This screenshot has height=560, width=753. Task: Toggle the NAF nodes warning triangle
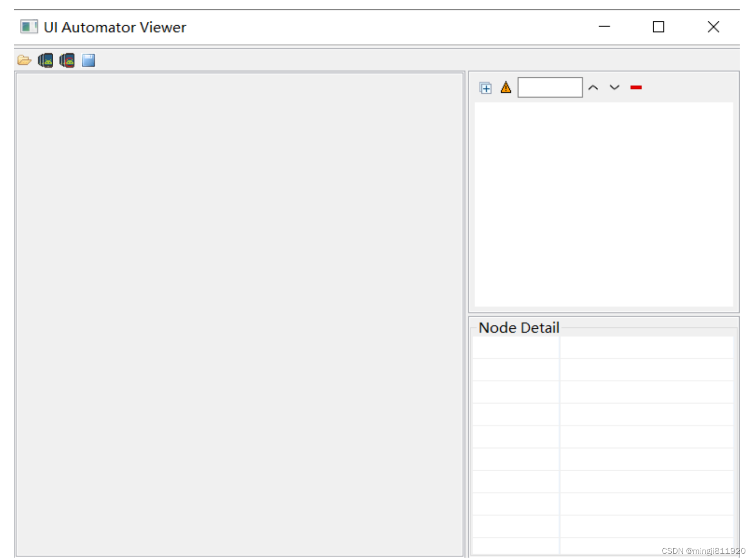click(x=506, y=87)
